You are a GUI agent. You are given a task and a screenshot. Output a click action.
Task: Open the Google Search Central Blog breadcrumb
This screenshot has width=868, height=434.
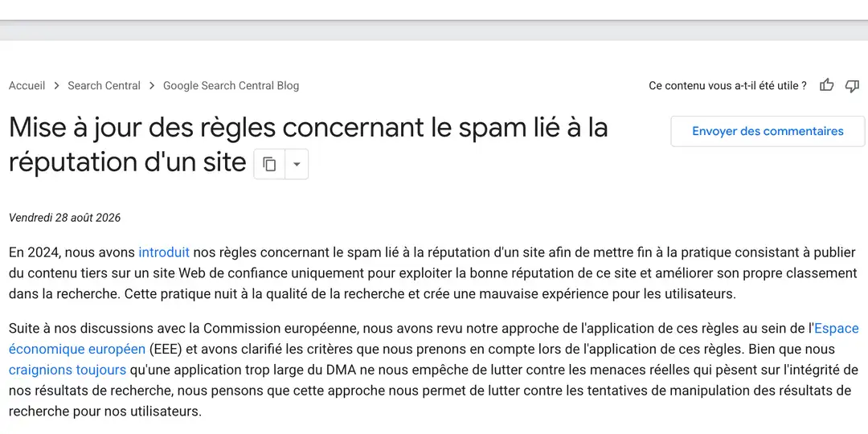point(231,86)
